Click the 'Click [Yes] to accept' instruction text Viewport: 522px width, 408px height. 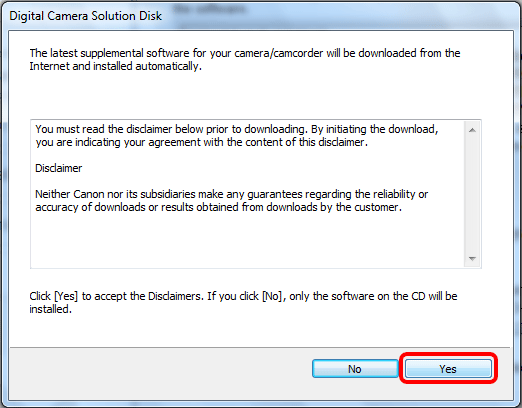tap(243, 302)
